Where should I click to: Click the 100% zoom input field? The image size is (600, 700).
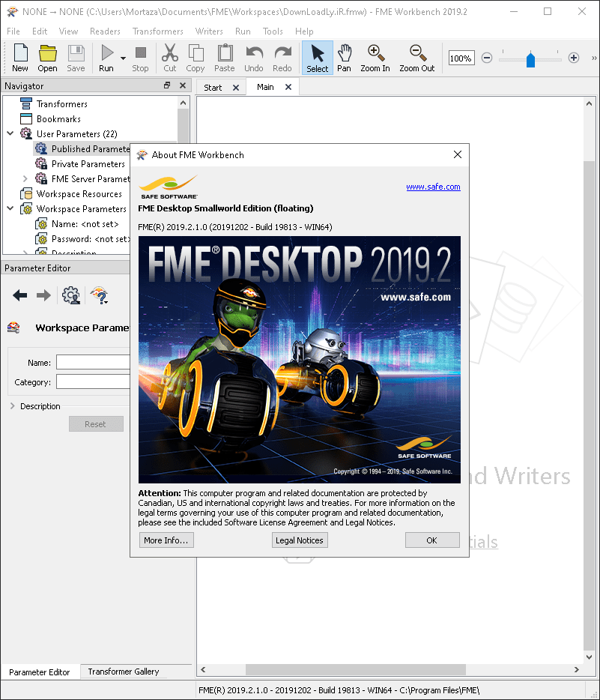[461, 57]
